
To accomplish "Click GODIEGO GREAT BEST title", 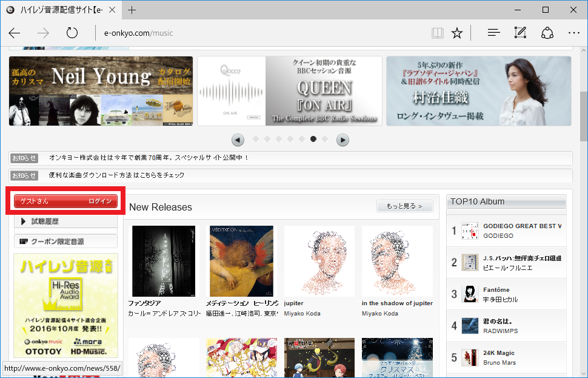I will tap(523, 226).
